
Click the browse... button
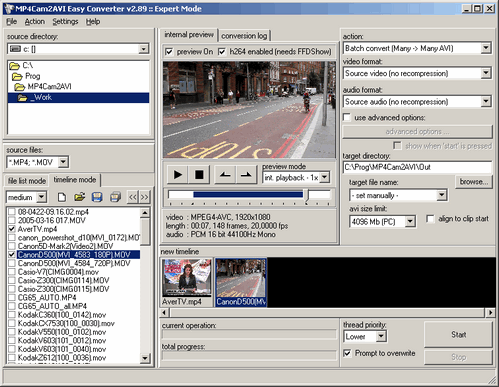click(474, 182)
